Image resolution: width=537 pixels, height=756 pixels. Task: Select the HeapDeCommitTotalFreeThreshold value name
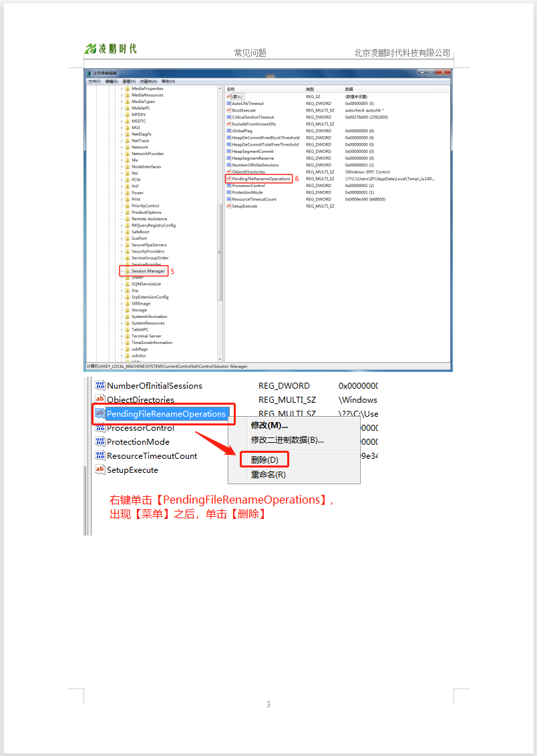coord(265,145)
